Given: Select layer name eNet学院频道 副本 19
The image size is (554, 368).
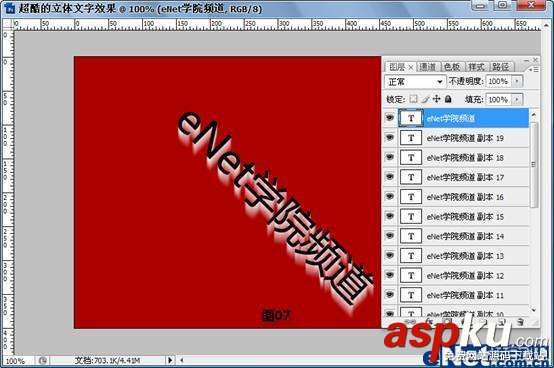Looking at the screenshot, I should coord(465,138).
